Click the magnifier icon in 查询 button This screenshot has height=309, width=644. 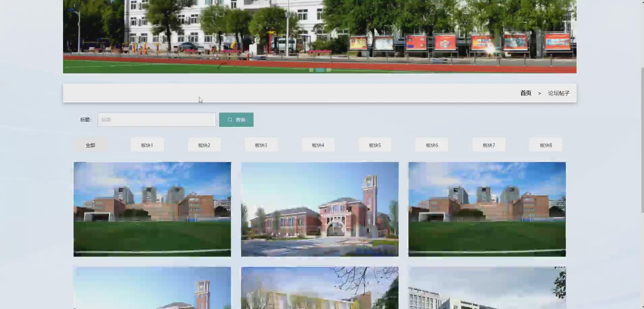[230, 120]
